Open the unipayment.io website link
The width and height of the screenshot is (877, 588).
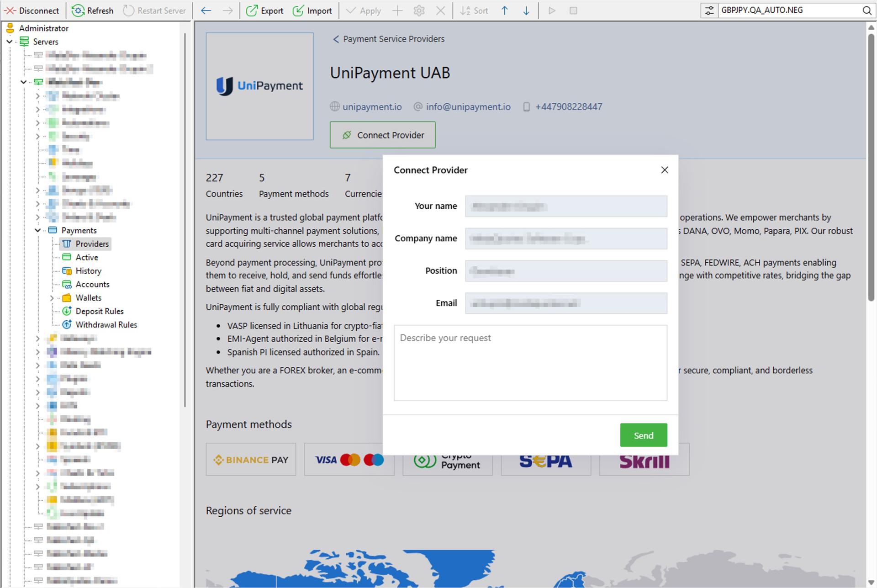click(x=372, y=106)
